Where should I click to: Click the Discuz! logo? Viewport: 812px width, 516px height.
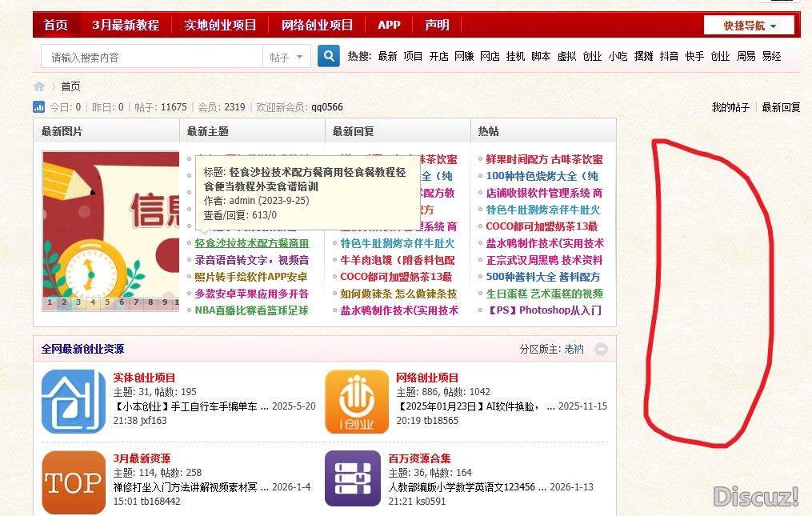click(755, 496)
